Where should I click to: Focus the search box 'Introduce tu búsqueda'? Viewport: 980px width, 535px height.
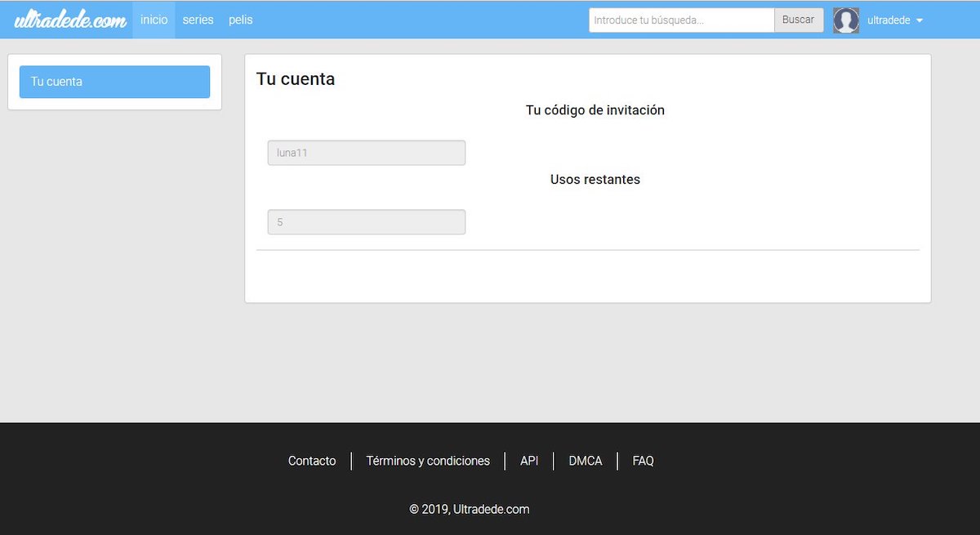click(x=681, y=20)
